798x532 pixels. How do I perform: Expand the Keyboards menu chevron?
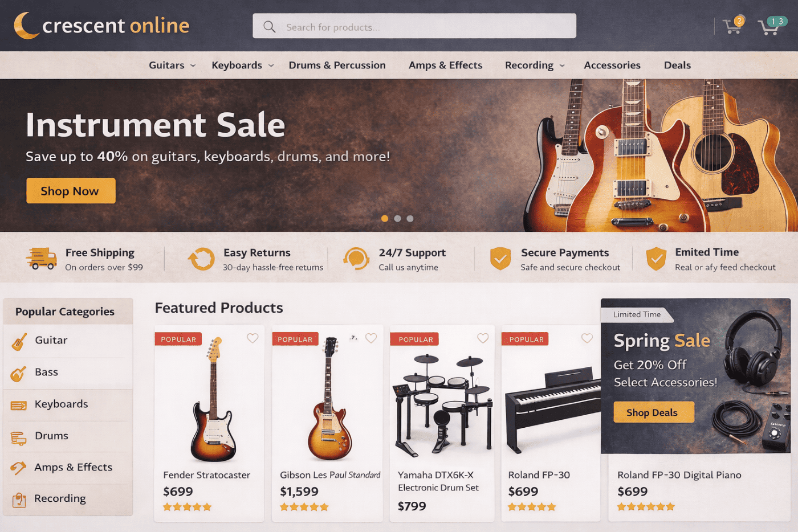(271, 66)
